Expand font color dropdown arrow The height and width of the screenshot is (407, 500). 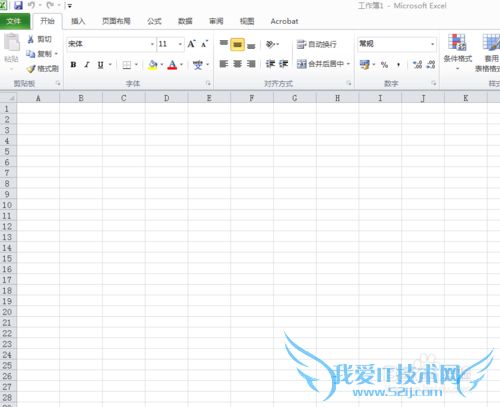point(181,65)
